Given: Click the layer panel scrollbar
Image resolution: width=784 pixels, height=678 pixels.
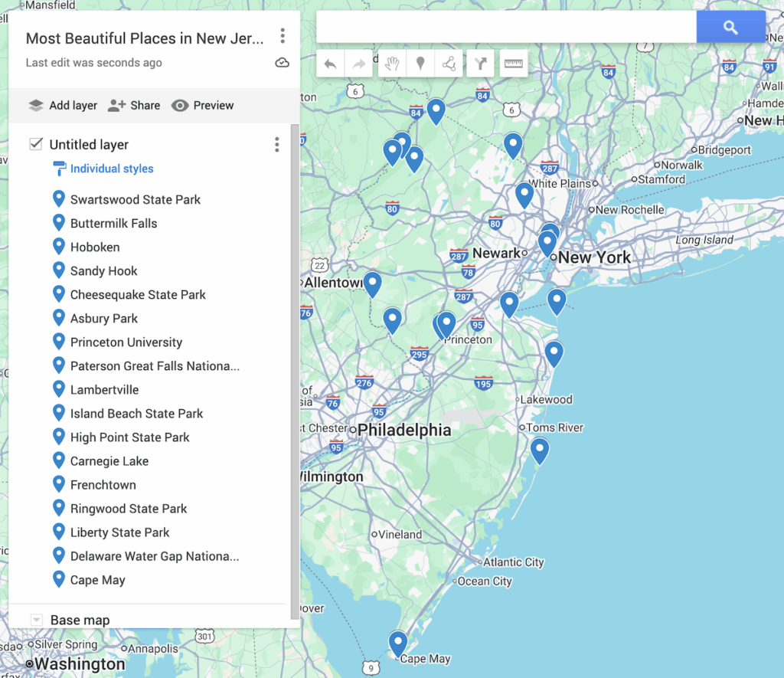Looking at the screenshot, I should (295, 370).
